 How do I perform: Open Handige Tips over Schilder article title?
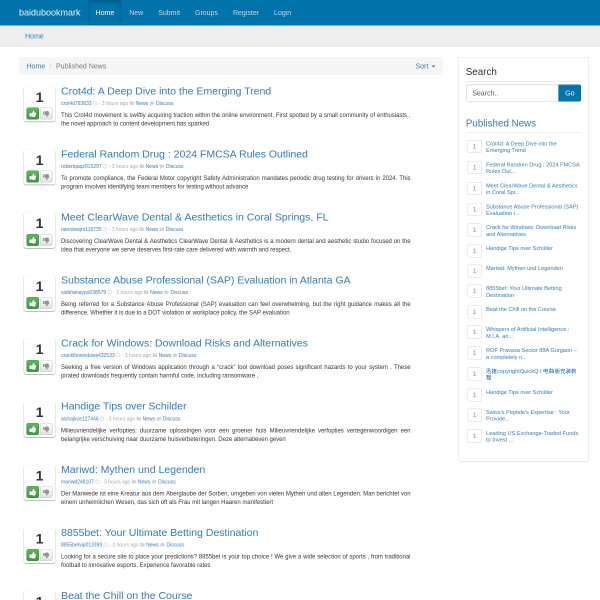(124, 406)
